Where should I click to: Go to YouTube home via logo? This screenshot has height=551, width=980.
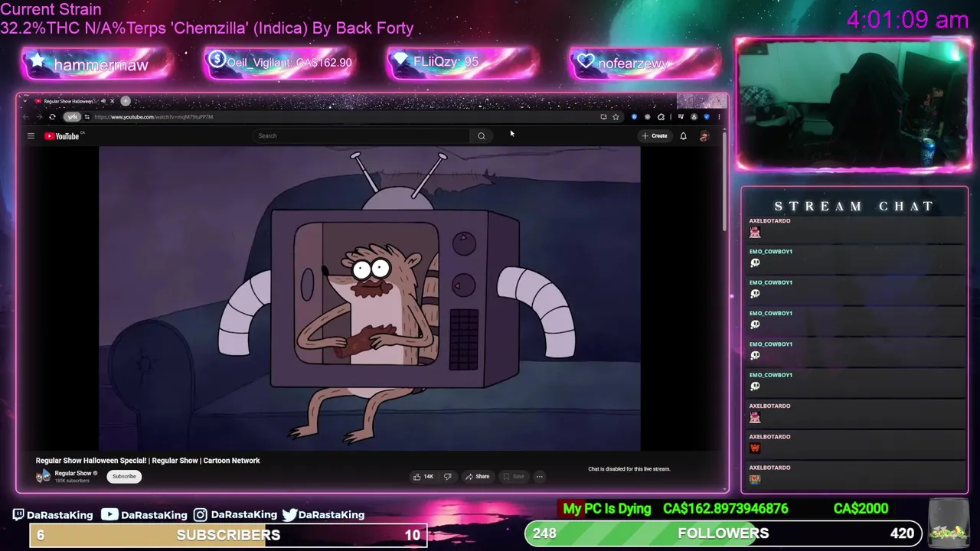[64, 136]
